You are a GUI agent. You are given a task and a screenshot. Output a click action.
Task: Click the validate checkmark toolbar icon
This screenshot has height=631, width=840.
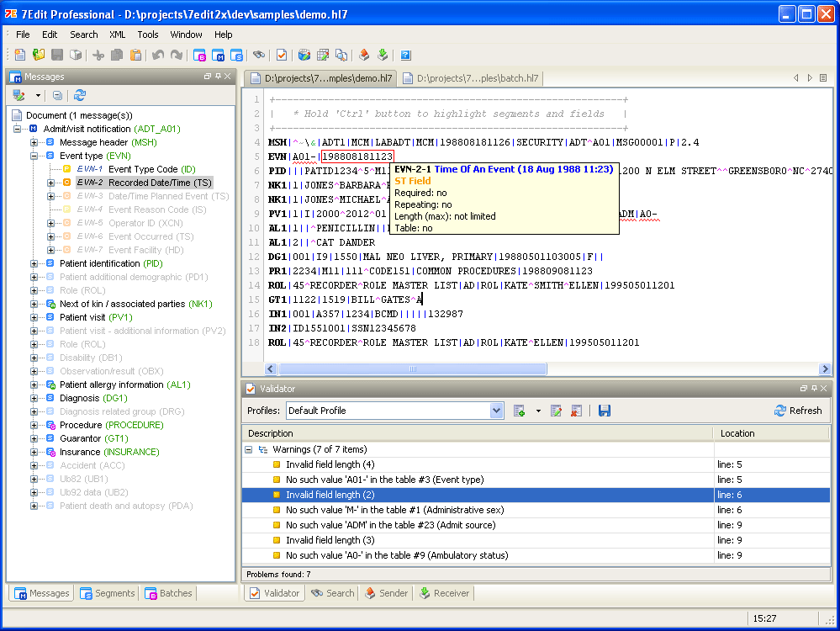pyautogui.click(x=281, y=54)
